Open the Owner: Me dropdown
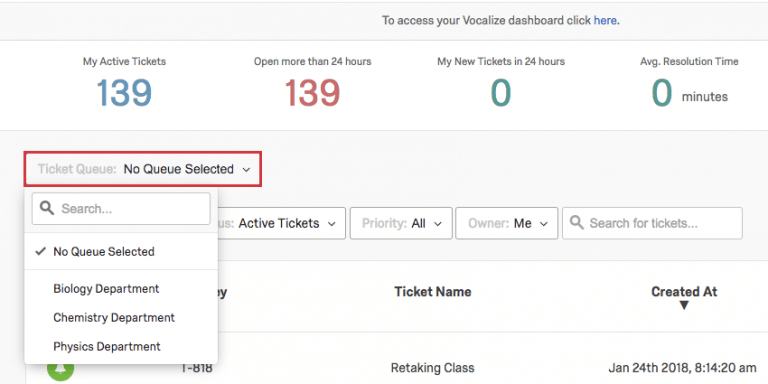This screenshot has height=384, width=768. [506, 223]
